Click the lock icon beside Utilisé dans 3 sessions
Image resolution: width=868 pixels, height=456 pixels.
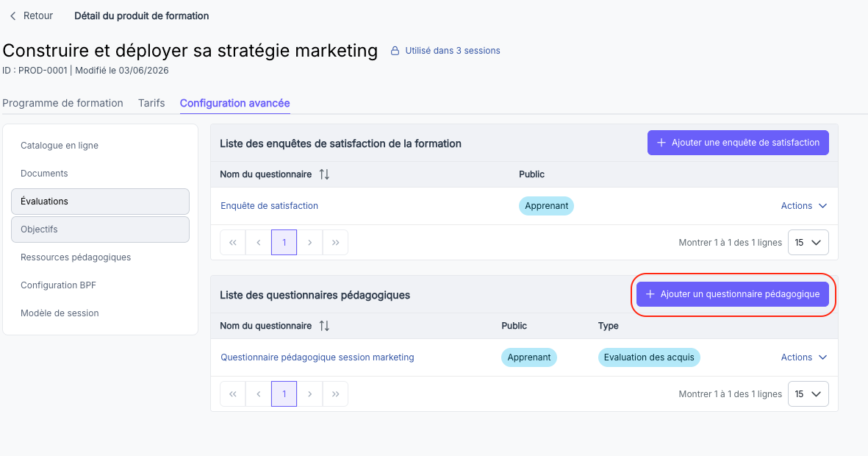[395, 51]
